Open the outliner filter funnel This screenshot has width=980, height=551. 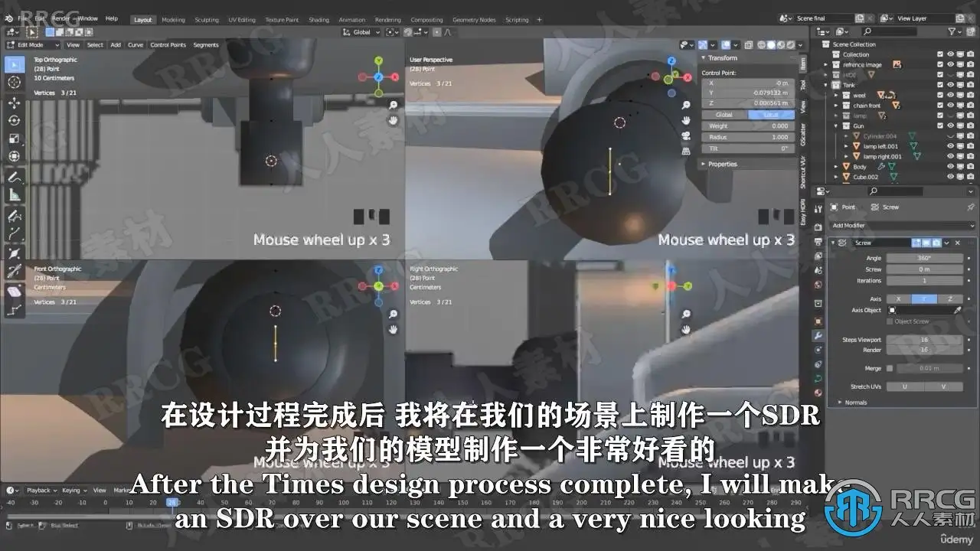952,31
